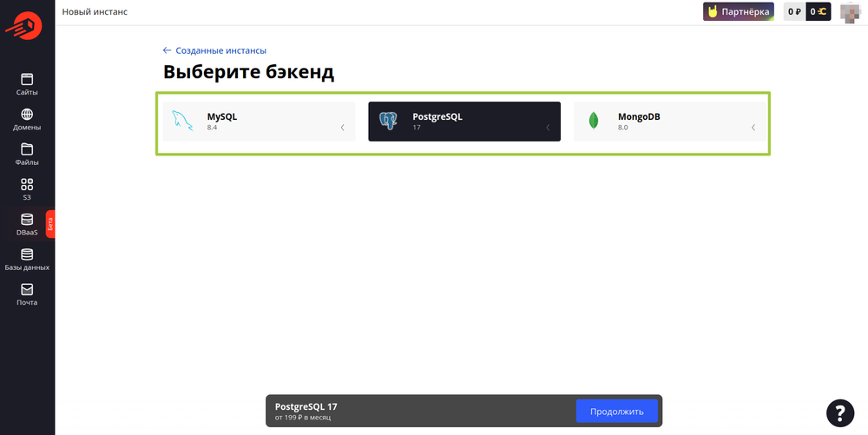Open the Партнёрка button
This screenshot has width=868, height=435.
(x=739, y=11)
